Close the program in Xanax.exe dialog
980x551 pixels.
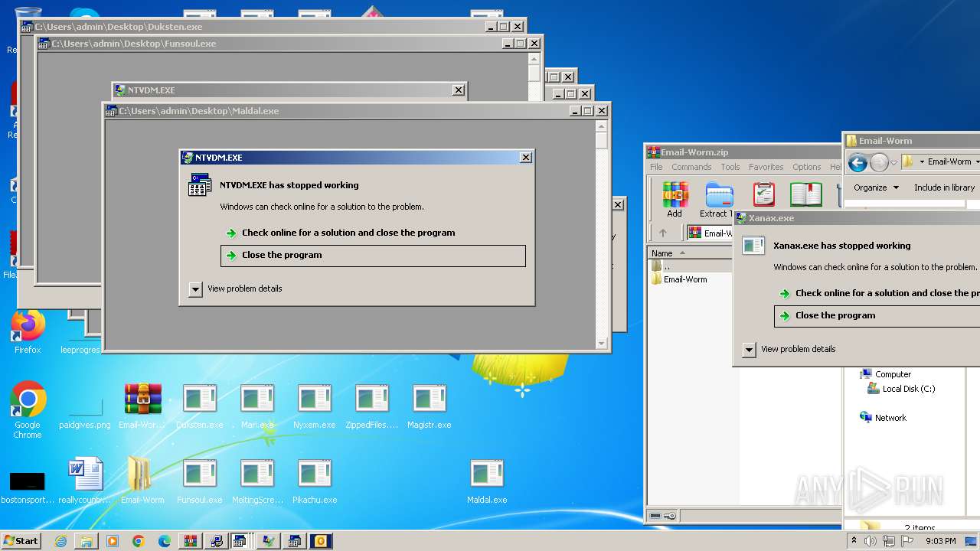coord(877,316)
